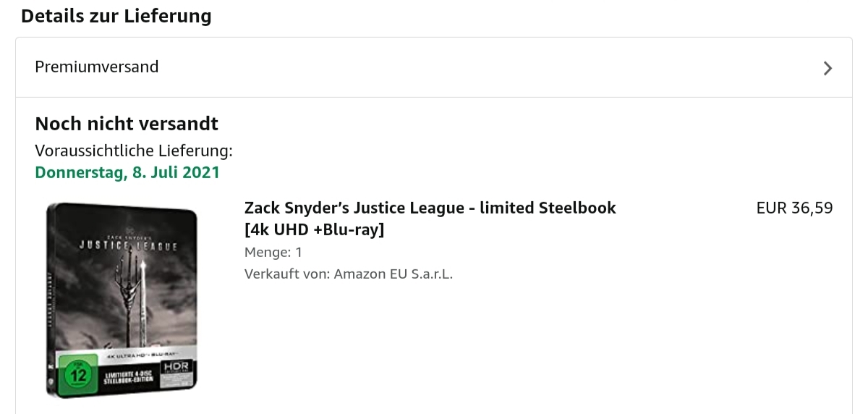Click the [4k UHD +Blu-ray] title line
This screenshot has width=868, height=414.
315,230
